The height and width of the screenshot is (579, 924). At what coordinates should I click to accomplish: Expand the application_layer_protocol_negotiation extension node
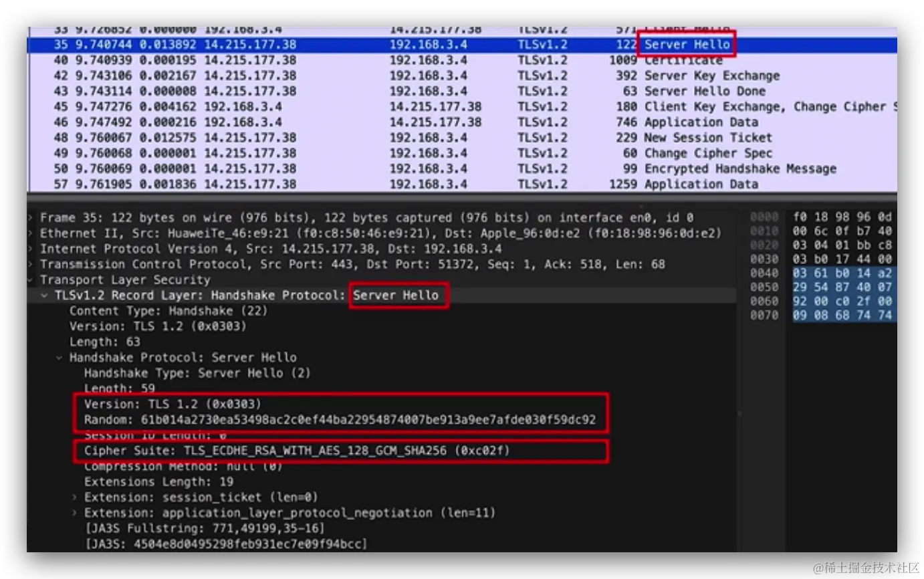75,513
